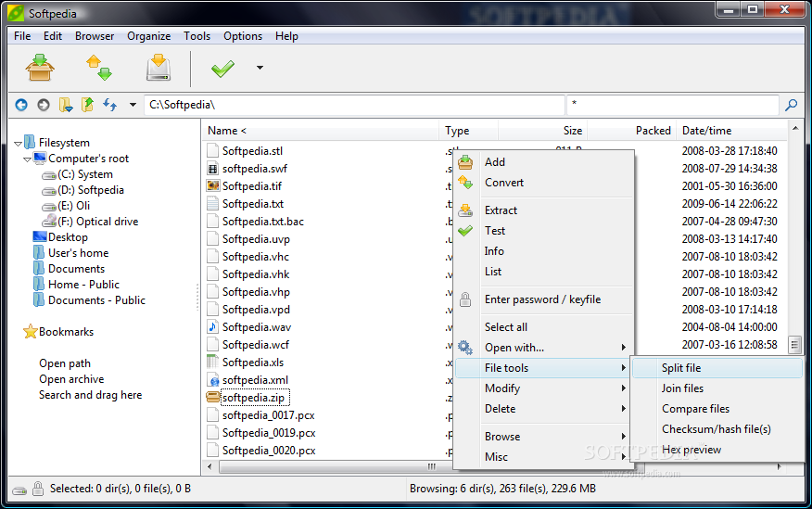Expand the Browse submenu

[x=544, y=437]
